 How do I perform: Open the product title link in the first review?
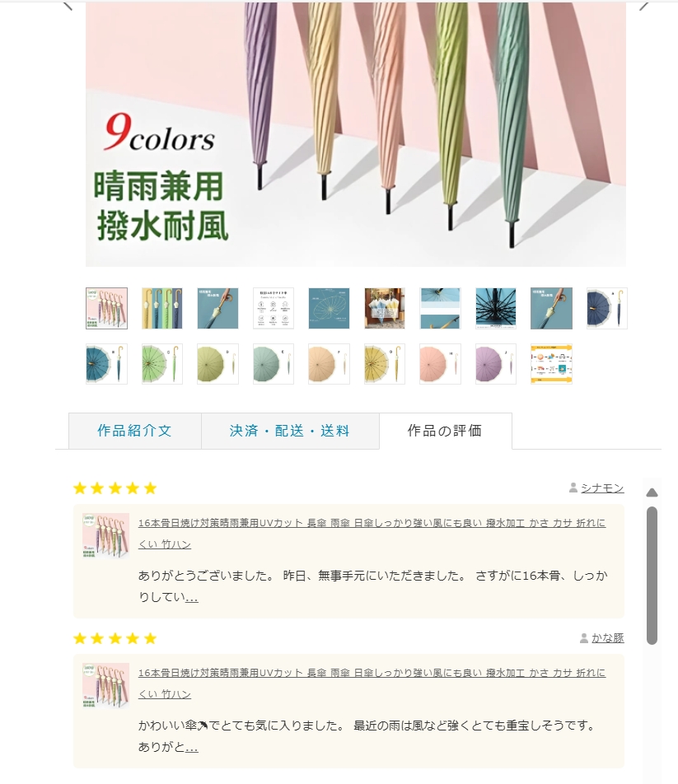point(372,534)
